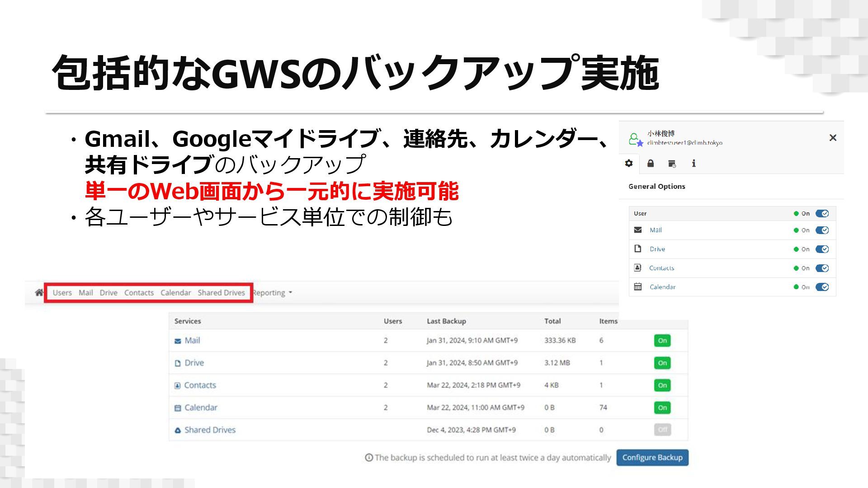Viewport: 868px width, 488px height.
Task: Click the "74" items count for Calendar
Action: (603, 408)
